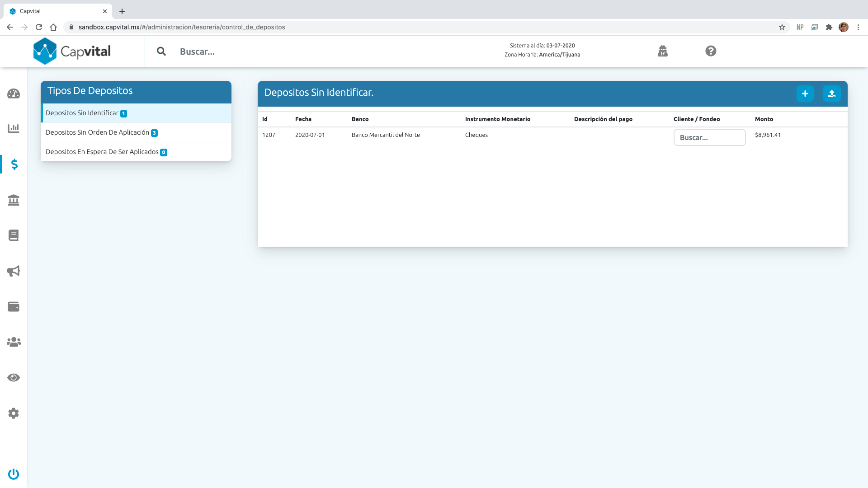Open the wallet sidebar icon

14,307
